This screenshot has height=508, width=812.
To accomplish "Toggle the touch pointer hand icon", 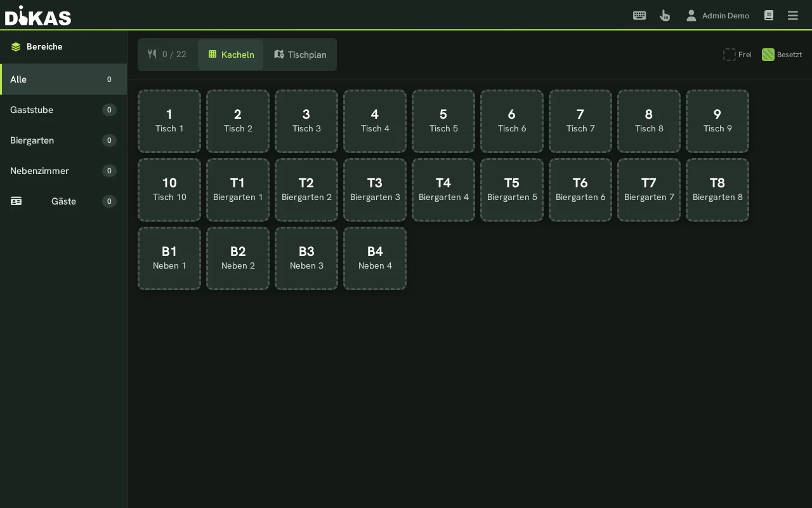I will click(x=665, y=15).
